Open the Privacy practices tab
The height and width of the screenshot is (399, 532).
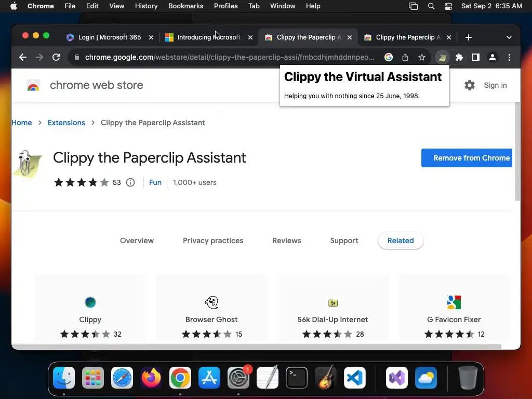pyautogui.click(x=213, y=241)
